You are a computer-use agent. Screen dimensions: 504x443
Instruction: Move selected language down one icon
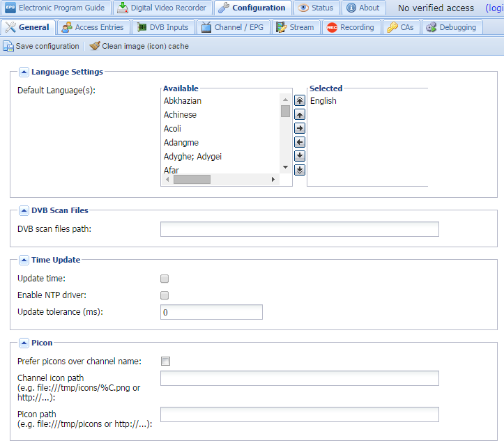[300, 156]
